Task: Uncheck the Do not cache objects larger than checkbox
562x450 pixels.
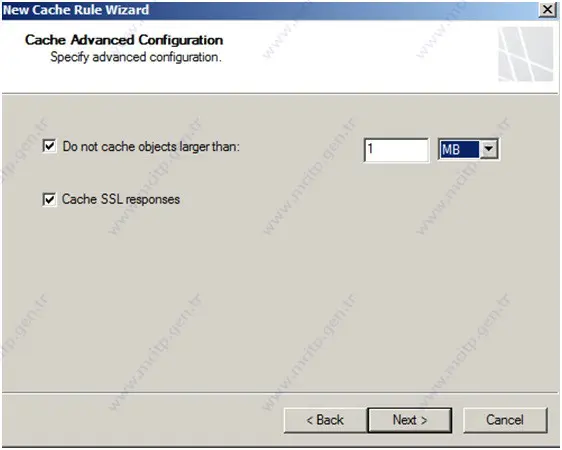Action: [x=49, y=146]
